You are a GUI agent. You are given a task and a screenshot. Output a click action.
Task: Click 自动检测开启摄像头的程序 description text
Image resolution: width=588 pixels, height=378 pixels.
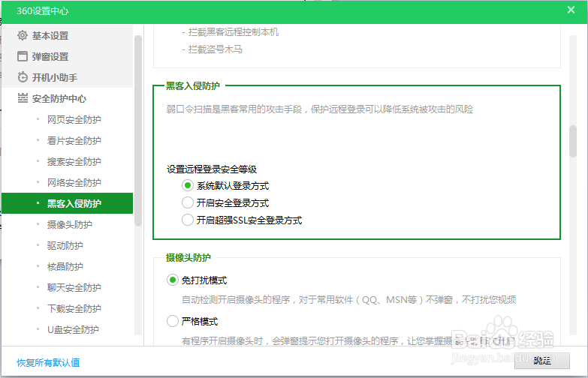click(x=348, y=300)
